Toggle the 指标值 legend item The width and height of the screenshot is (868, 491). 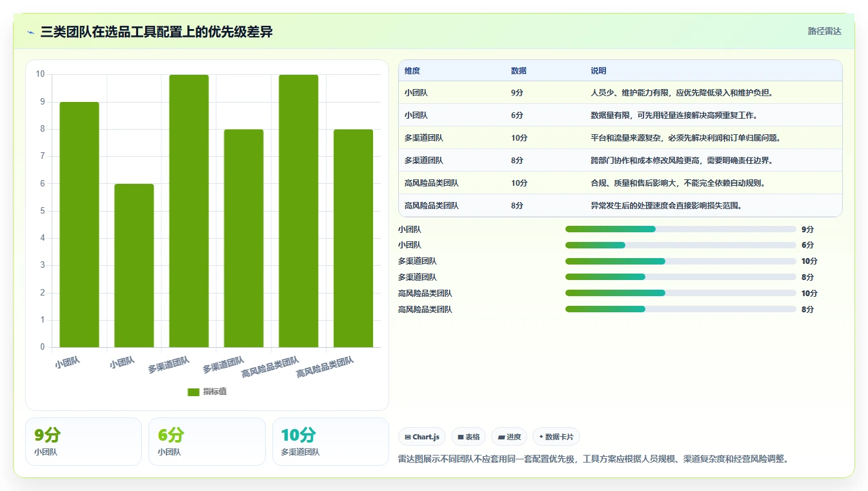coord(207,392)
